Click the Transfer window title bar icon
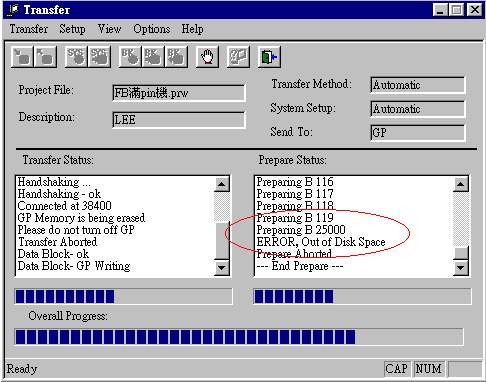This screenshot has height=382, width=486. (x=13, y=10)
